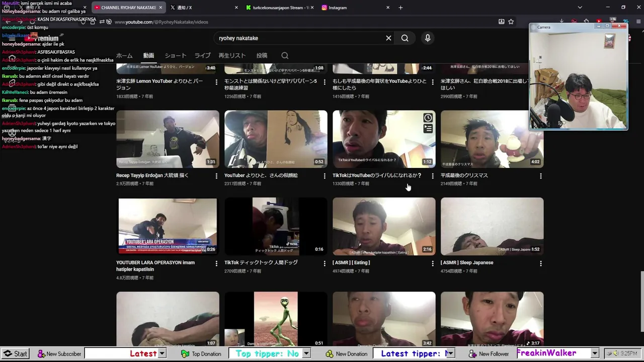644x362 pixels.
Task: Switch to turkcekonusanjapon Stream browser tab
Action: [280, 8]
